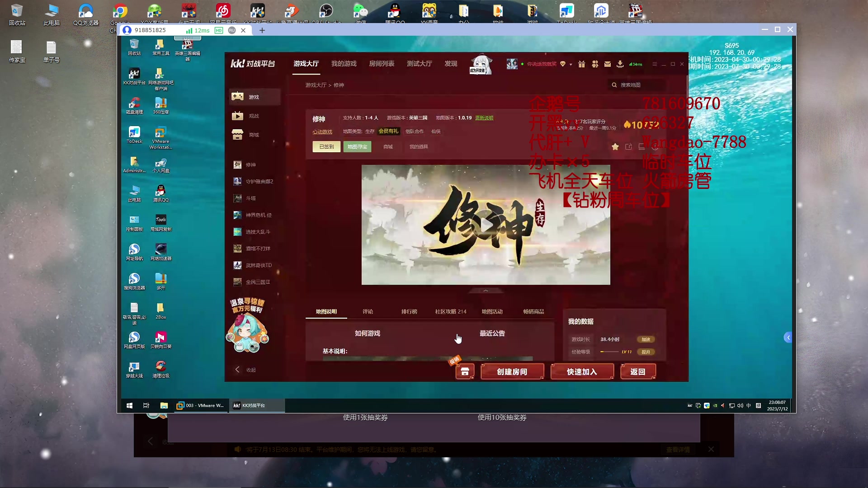The height and width of the screenshot is (488, 868).
Task: Open OBS Studio icon on host desktop
Action: click(326, 14)
